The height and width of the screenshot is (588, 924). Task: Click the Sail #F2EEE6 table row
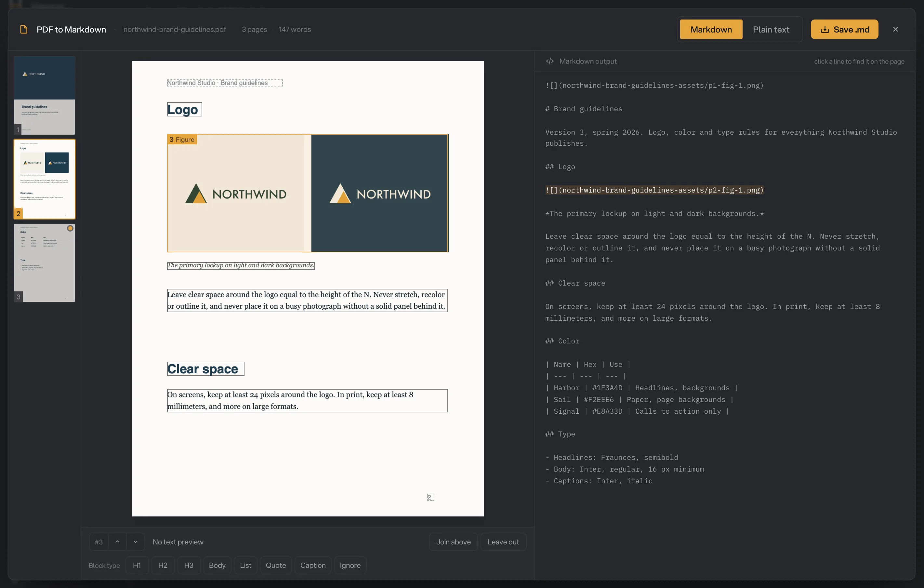click(639, 400)
